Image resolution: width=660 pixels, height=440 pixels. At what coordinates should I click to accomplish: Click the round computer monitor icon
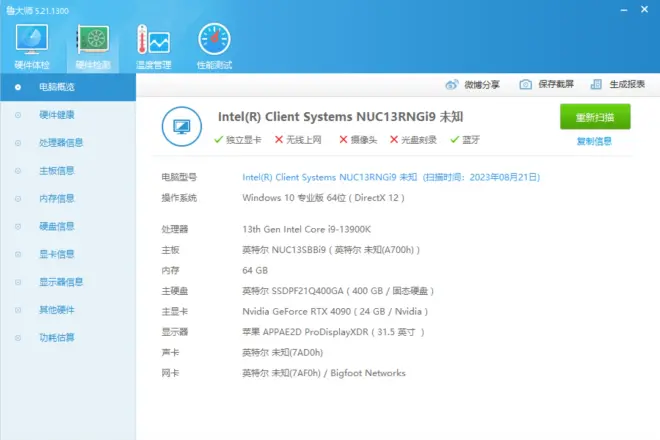[x=182, y=126]
